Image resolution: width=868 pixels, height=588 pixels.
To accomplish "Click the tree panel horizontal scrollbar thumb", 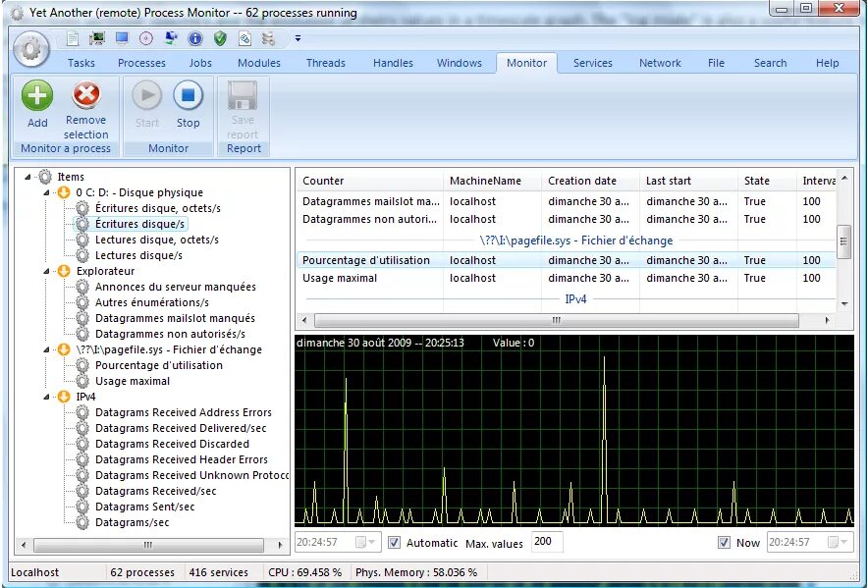I will click(148, 545).
